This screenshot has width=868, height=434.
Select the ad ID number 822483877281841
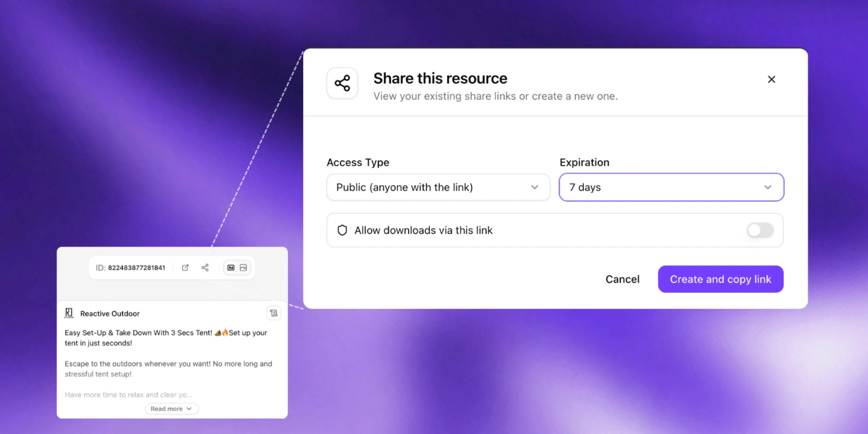pyautogui.click(x=136, y=268)
